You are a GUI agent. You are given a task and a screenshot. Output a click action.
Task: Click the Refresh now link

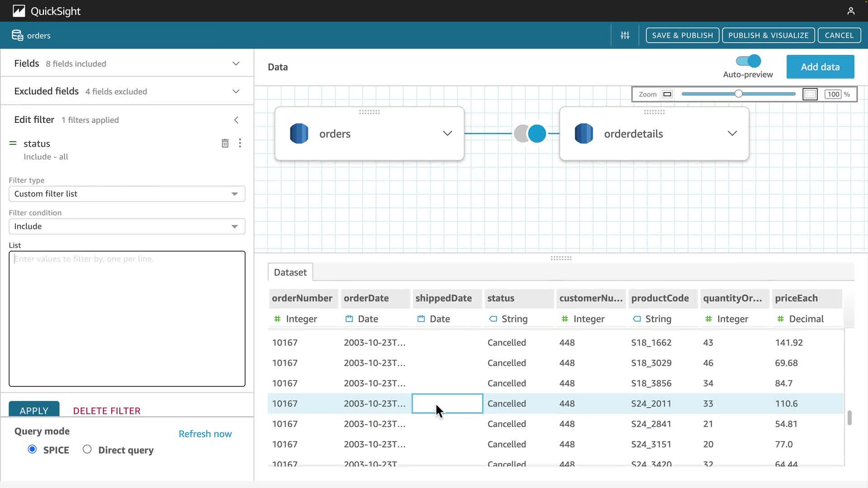pyautogui.click(x=205, y=434)
